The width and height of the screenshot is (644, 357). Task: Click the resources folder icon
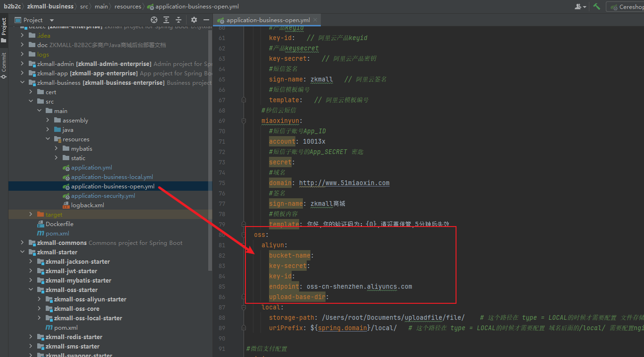(57, 139)
